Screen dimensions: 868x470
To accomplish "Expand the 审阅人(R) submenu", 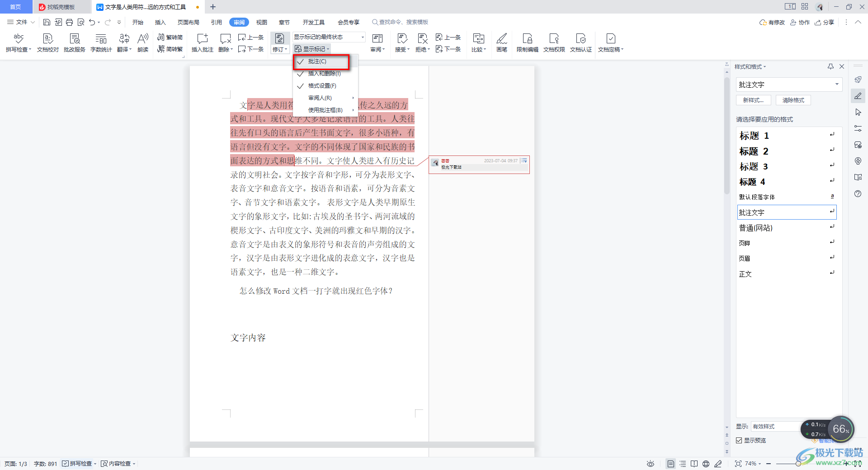I will coord(325,98).
